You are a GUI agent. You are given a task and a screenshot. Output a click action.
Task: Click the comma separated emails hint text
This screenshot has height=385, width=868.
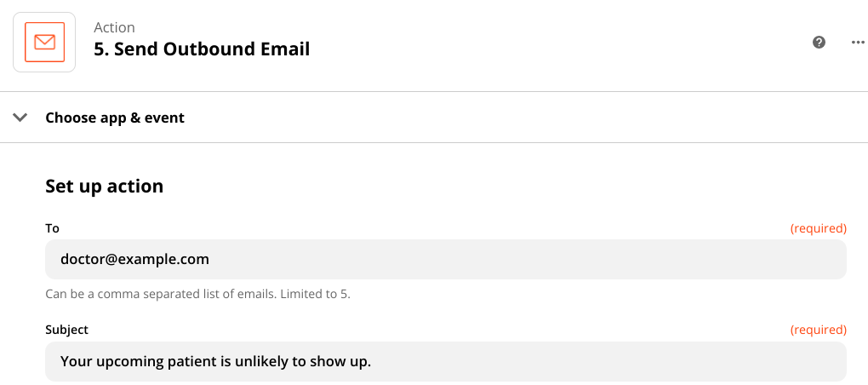click(x=197, y=294)
